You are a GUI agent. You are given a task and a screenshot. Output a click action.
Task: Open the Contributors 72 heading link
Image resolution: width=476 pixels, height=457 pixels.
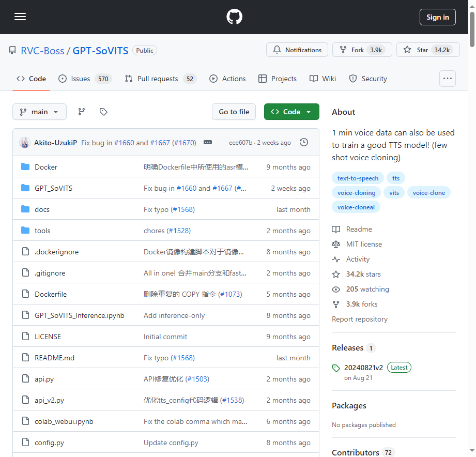coord(363,452)
